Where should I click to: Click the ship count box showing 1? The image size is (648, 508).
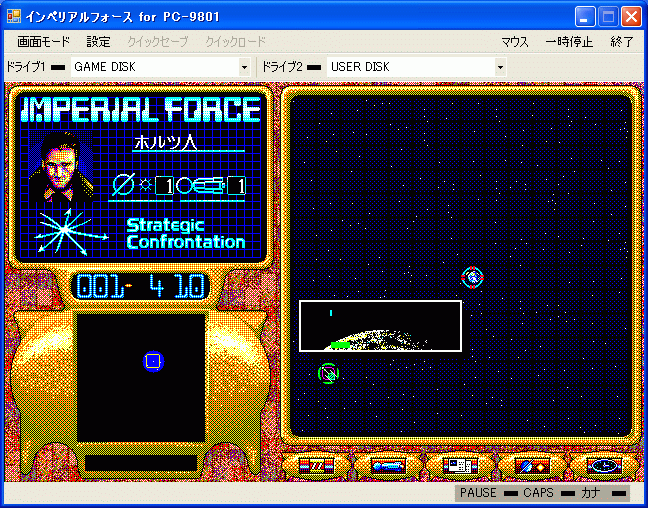(x=236, y=186)
